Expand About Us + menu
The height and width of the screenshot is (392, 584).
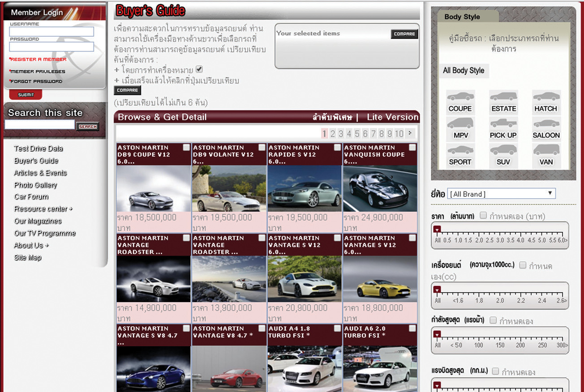coord(31,245)
